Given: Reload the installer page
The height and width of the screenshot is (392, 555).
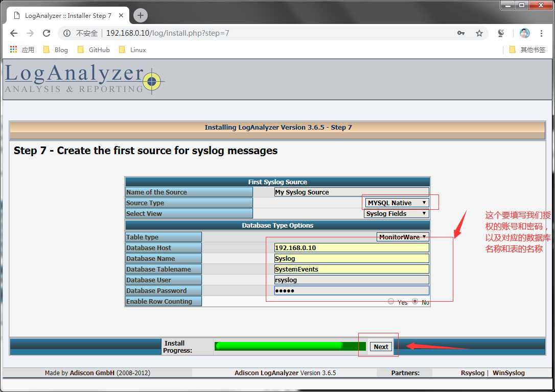Looking at the screenshot, I should click(47, 33).
